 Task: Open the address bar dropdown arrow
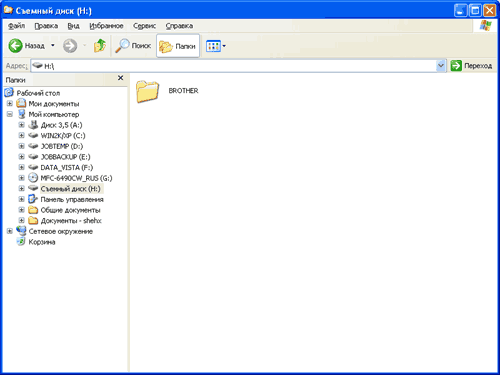tap(441, 66)
